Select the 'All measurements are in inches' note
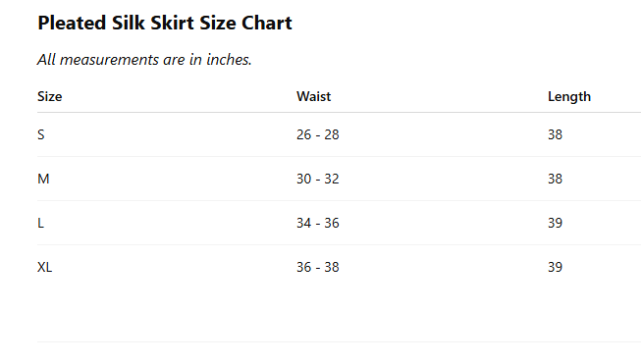The image size is (641, 364). pyautogui.click(x=144, y=60)
